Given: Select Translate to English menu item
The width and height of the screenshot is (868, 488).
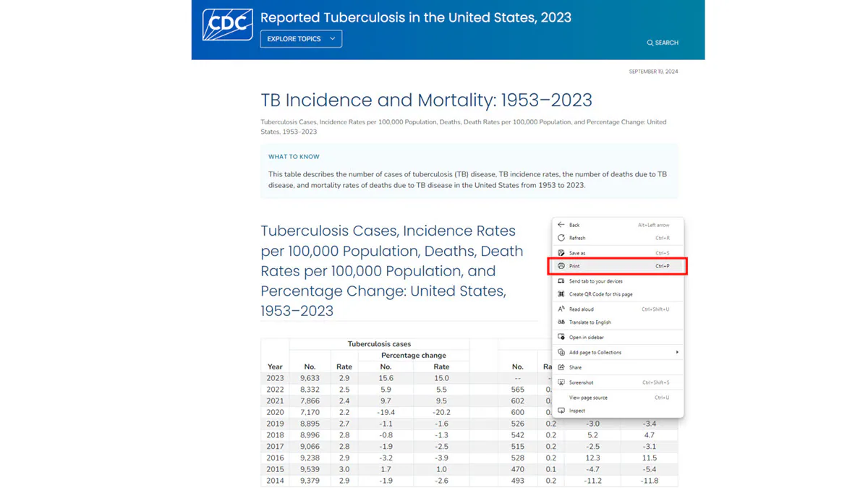Looking at the screenshot, I should coord(590,322).
